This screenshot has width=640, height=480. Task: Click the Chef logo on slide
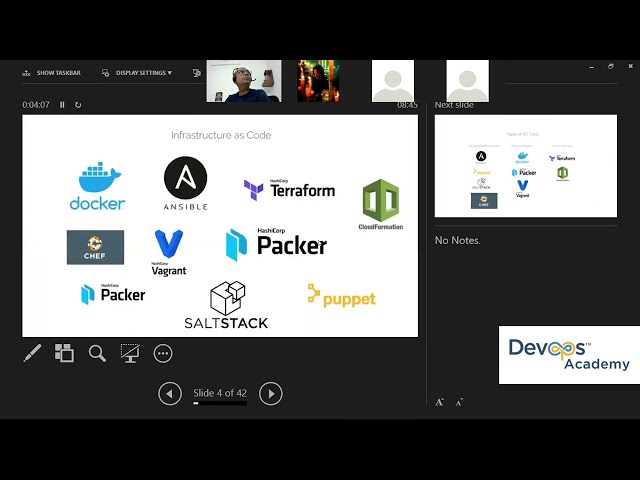(x=96, y=247)
